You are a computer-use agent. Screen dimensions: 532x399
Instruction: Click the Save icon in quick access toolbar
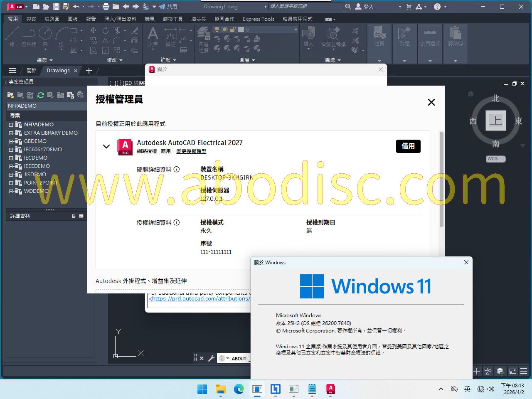(x=56, y=7)
